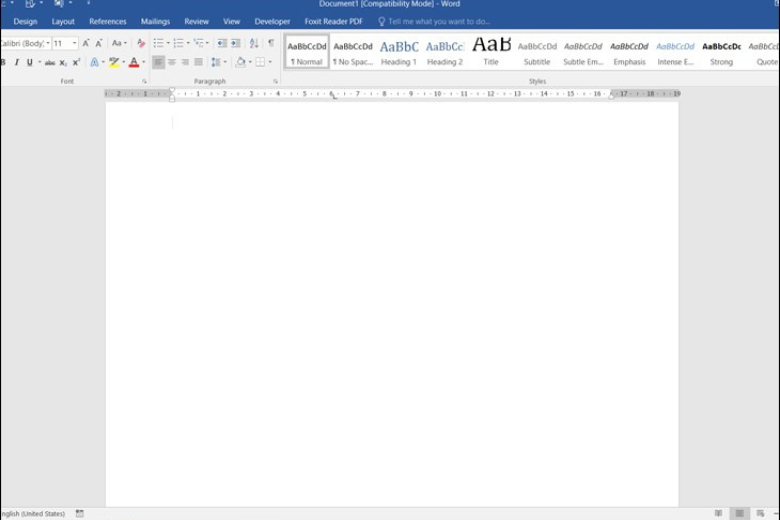Apply the Intense Emphasis style
The height and width of the screenshot is (520, 780).
click(675, 52)
